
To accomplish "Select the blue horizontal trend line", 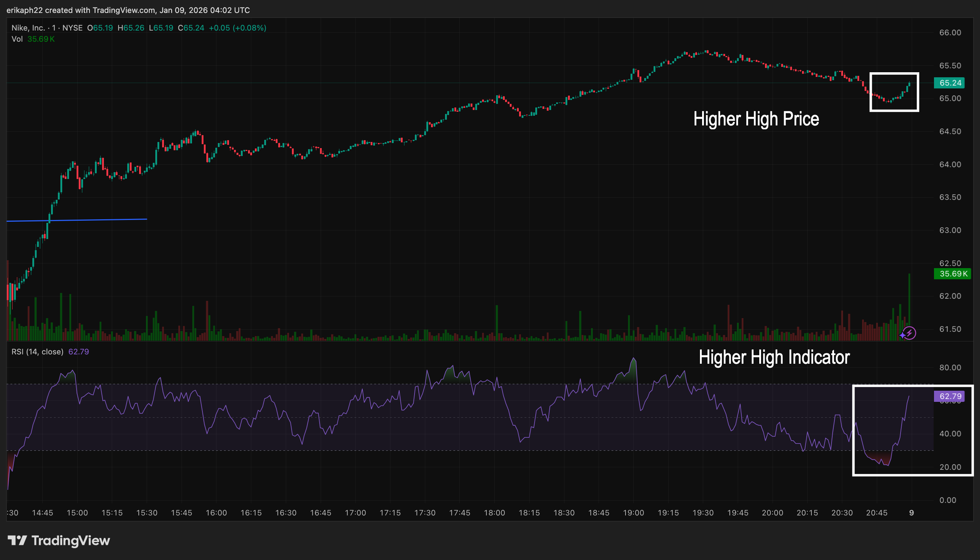I will coord(96,220).
